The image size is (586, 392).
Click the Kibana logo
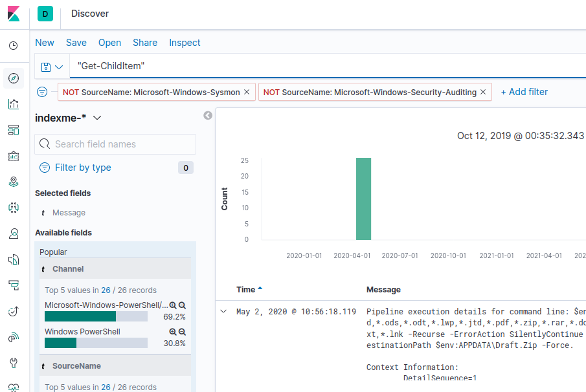point(14,14)
